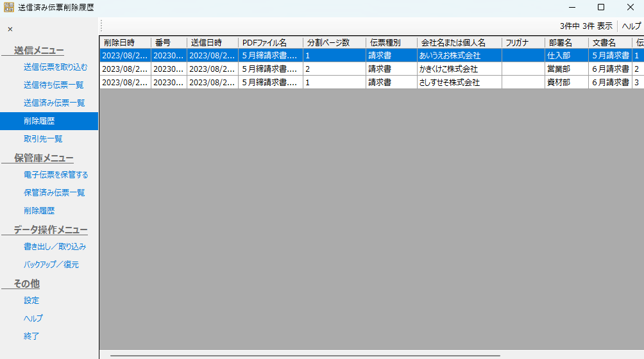Click the horizontal scrollbar below the table
The height and width of the screenshot is (359, 644).
click(305, 355)
